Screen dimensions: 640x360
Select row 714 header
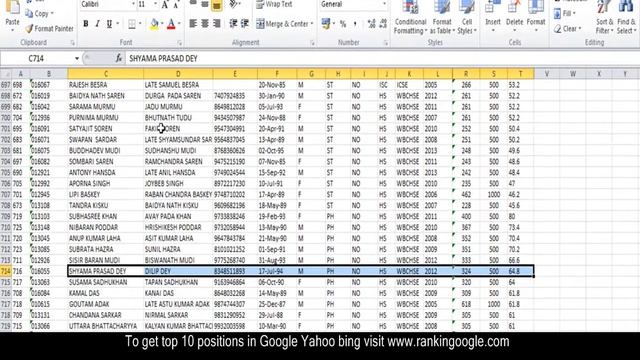6,271
